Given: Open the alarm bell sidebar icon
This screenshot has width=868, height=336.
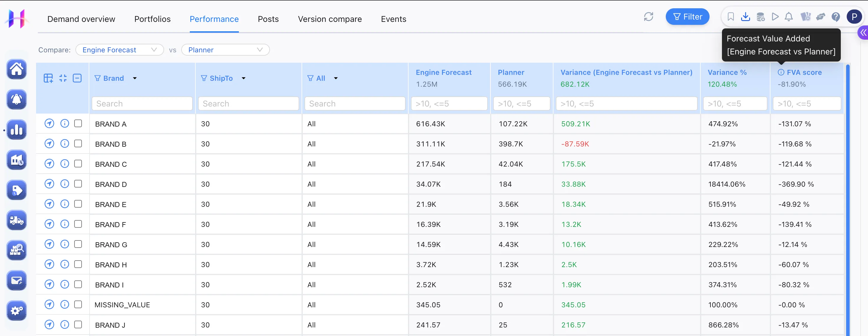Looking at the screenshot, I should (17, 99).
